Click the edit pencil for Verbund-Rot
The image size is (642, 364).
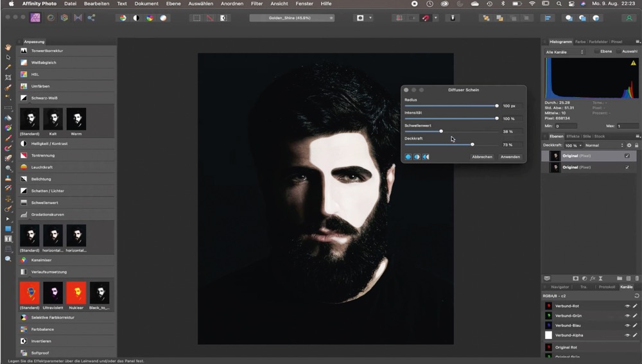(x=636, y=306)
